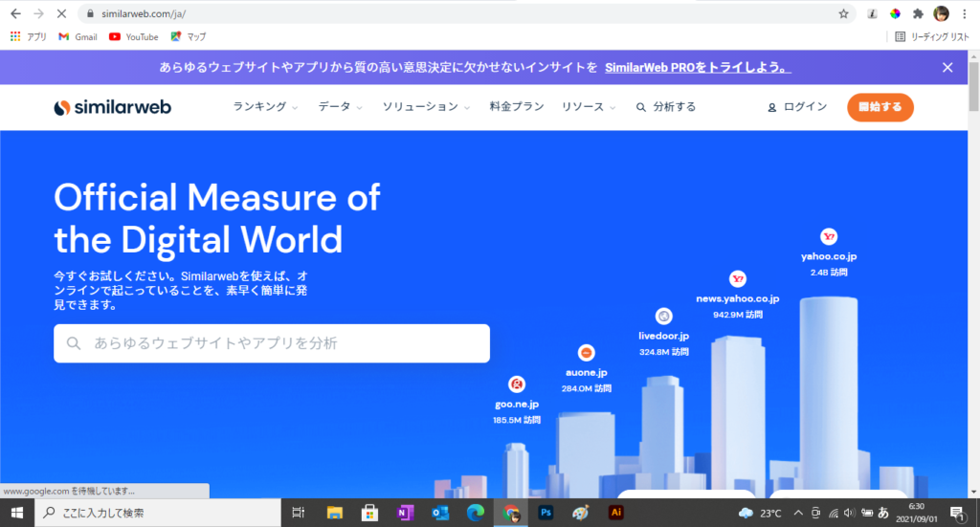Open Task View on taskbar
980x527 pixels.
tap(299, 513)
